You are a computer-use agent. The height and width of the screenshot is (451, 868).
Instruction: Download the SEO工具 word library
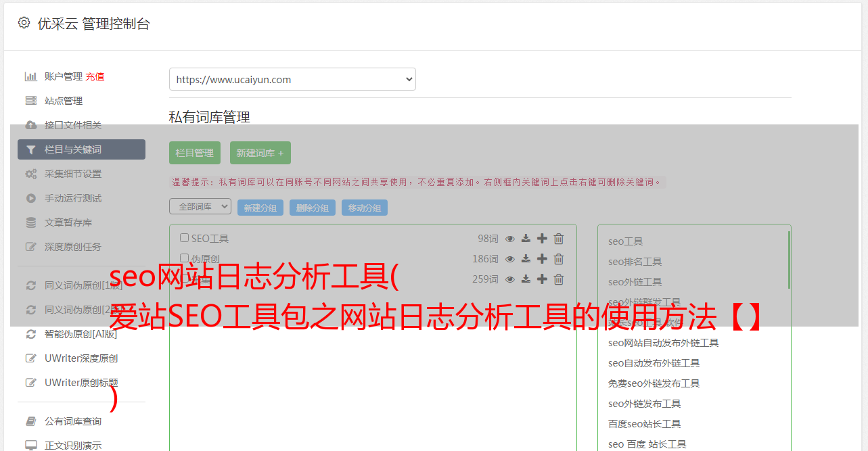526,239
